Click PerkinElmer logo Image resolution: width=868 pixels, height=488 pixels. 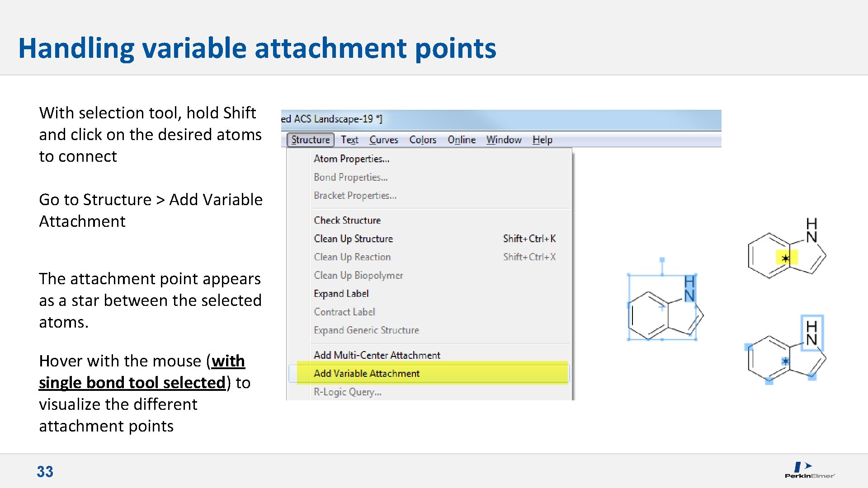pos(809,470)
